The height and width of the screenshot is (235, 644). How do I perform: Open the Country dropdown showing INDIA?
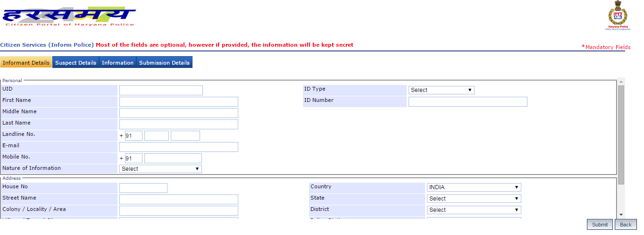click(x=474, y=187)
